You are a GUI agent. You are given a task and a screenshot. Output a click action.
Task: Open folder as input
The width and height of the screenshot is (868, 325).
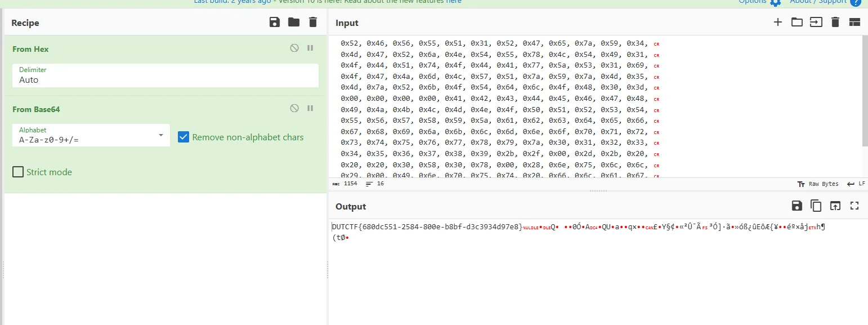click(797, 23)
